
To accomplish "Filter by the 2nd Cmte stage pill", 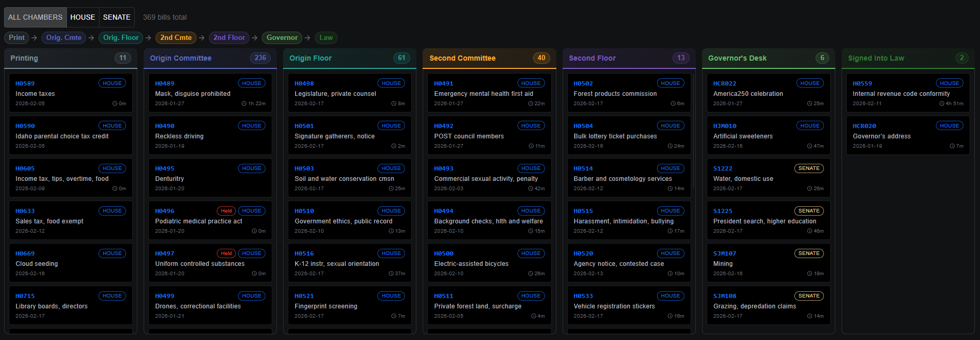I will tap(176, 38).
